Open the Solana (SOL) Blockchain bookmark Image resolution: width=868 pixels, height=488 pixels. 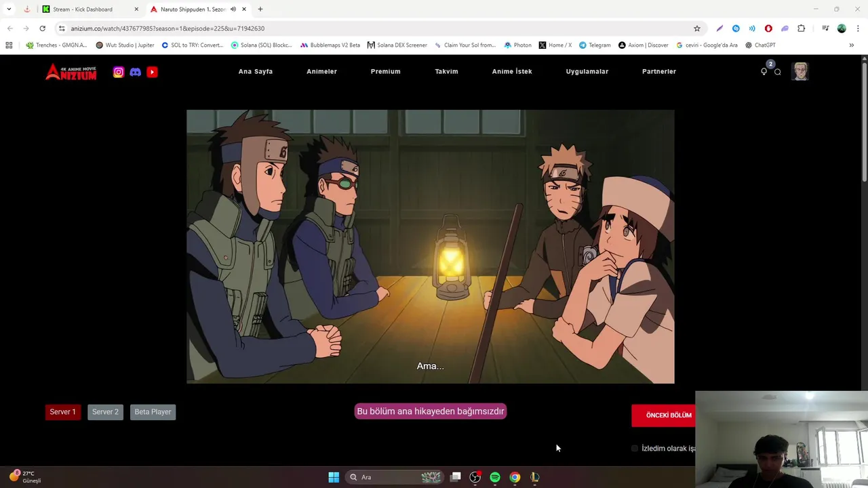tap(262, 45)
